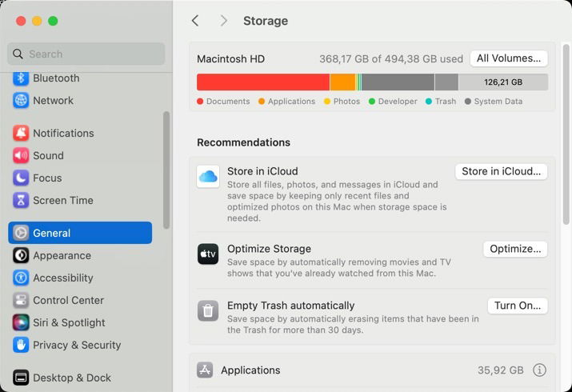The height and width of the screenshot is (392, 572).
Task: Click the search magnifier icon
Action: [18, 54]
